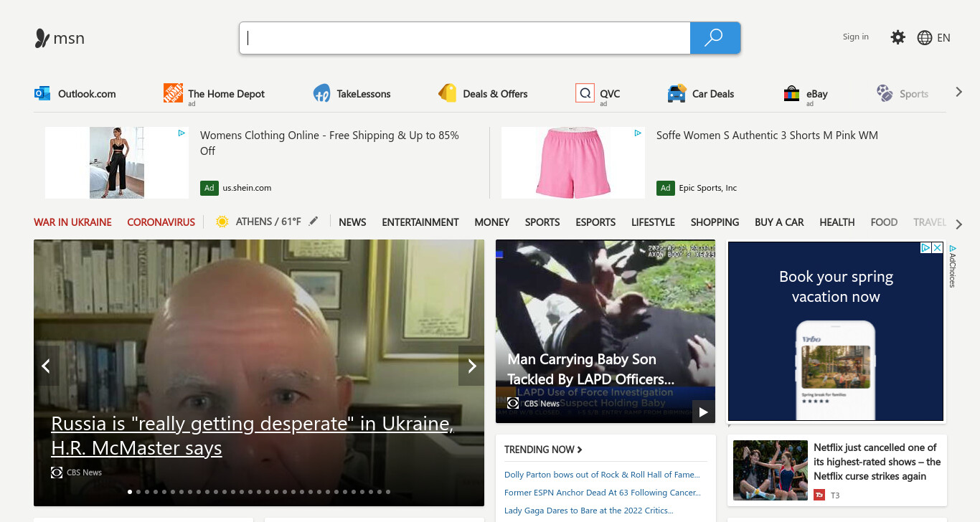The width and height of the screenshot is (980, 522).
Task: Select the second carousel dot
Action: pos(138,492)
